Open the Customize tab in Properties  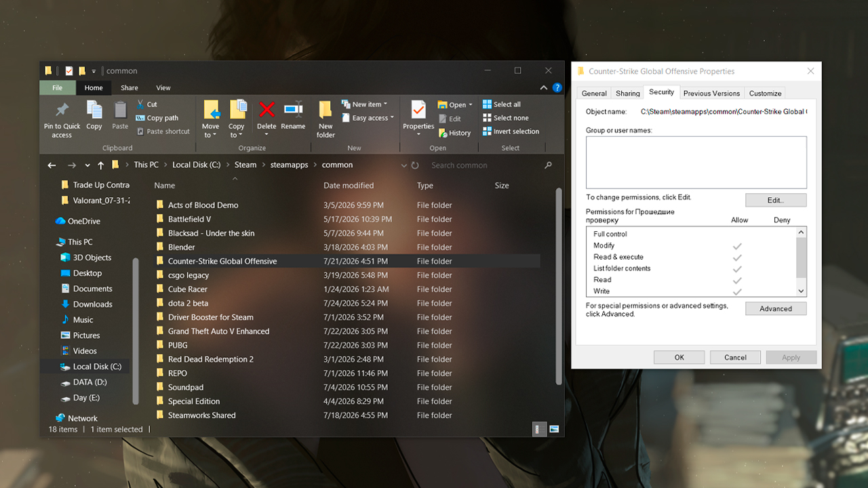(766, 94)
